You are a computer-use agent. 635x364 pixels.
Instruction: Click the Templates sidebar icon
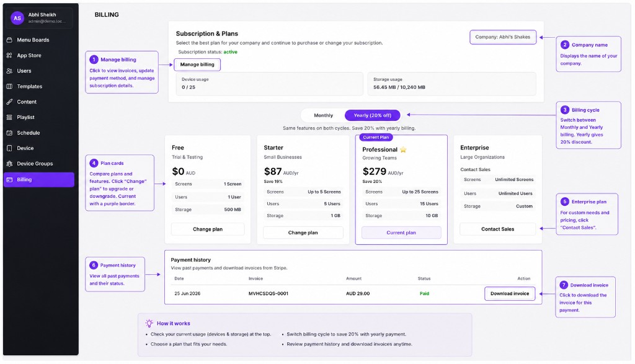(x=9, y=86)
